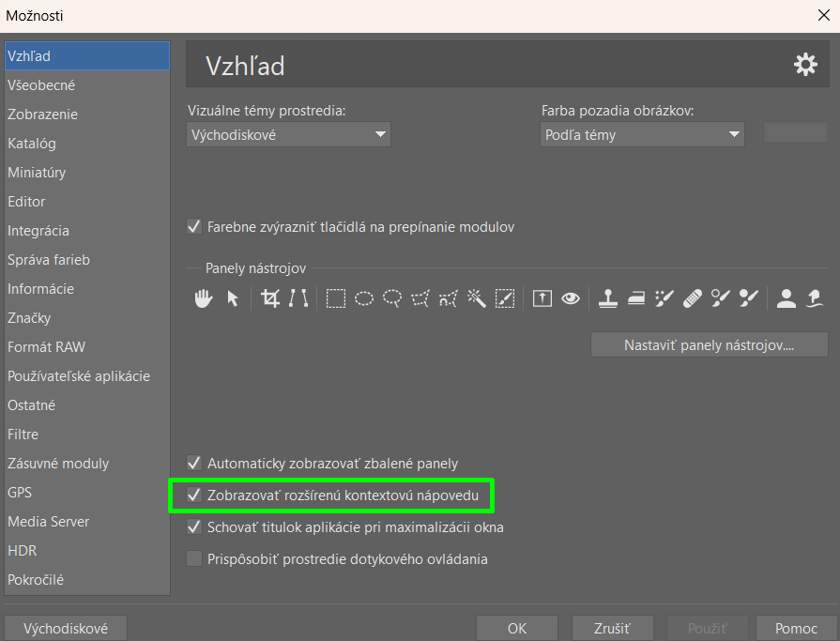The width and height of the screenshot is (840, 641).
Task: Select Vzhľad category in sidebar
Action: coord(86,55)
